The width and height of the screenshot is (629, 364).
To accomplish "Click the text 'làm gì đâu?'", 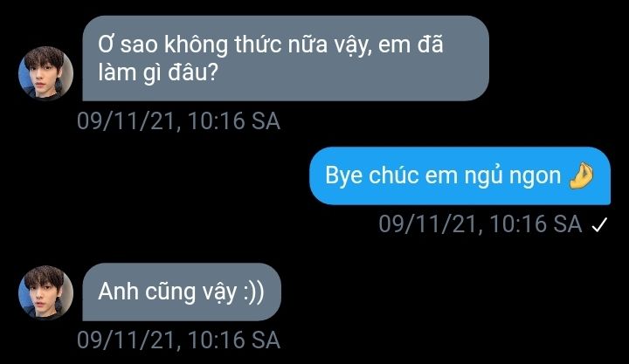I will pos(158,73).
